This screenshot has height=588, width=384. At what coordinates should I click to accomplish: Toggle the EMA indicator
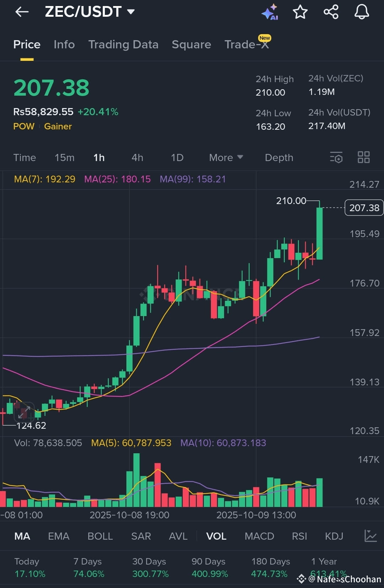pos(59,536)
